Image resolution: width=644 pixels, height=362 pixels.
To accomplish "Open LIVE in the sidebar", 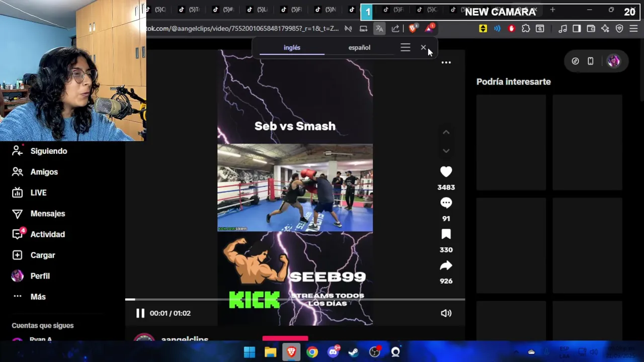I will 38,193.
